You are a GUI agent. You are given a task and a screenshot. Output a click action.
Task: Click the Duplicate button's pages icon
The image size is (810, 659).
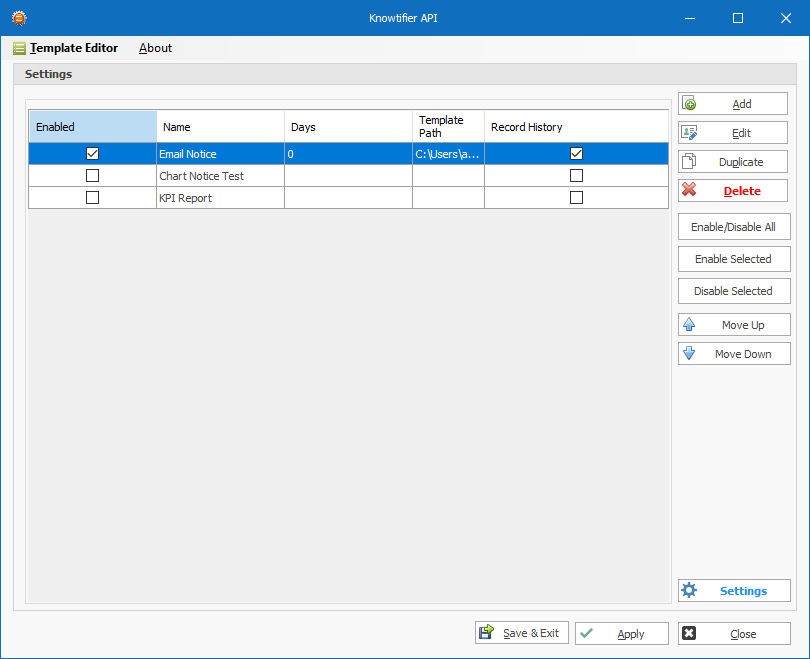click(x=689, y=162)
